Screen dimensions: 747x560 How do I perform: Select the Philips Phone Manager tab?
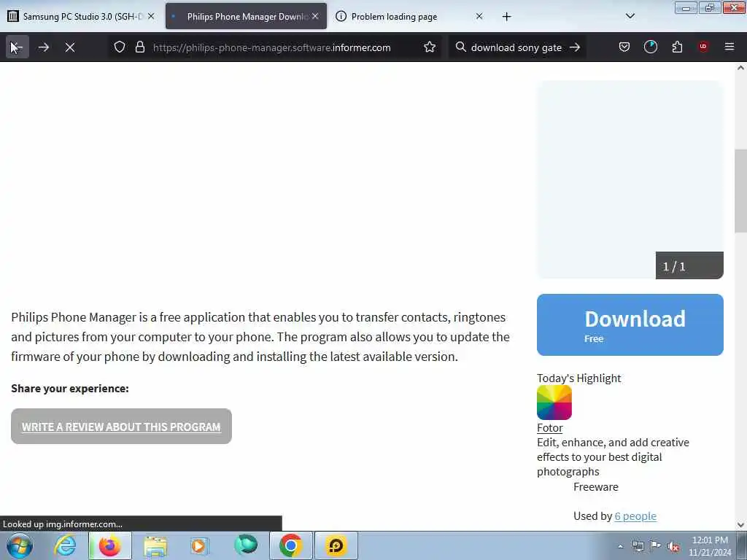(246, 17)
